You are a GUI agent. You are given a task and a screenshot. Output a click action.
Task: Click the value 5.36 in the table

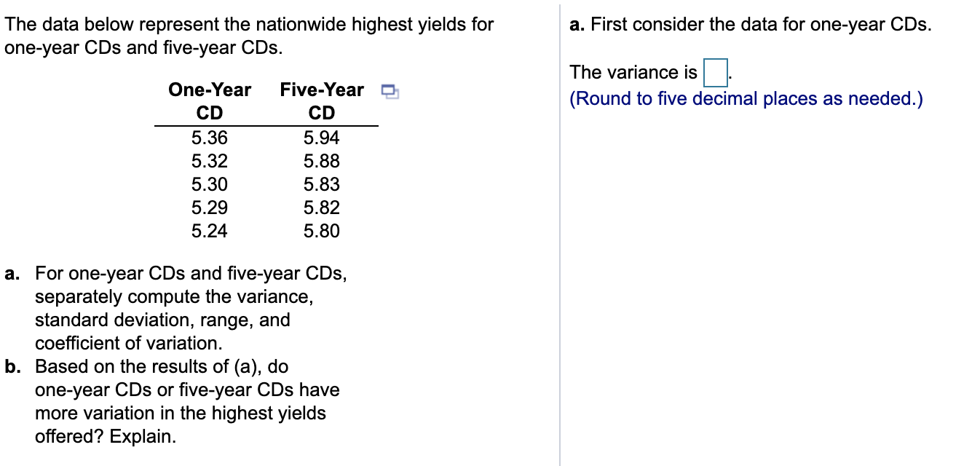click(x=210, y=137)
